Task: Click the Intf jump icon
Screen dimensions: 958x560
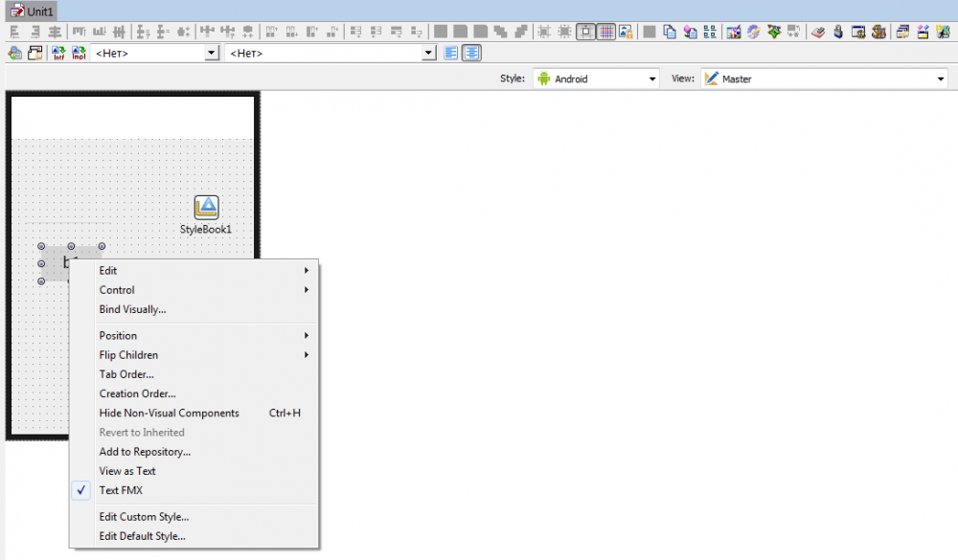Action: point(58,54)
